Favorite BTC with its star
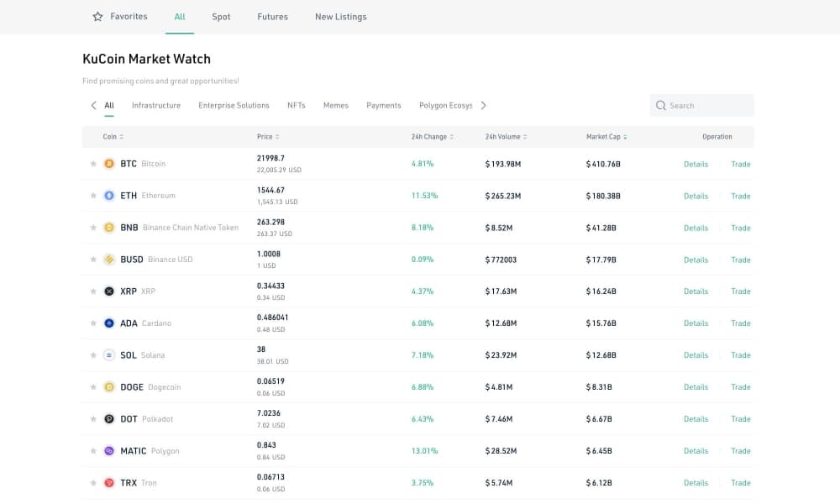 [93, 163]
